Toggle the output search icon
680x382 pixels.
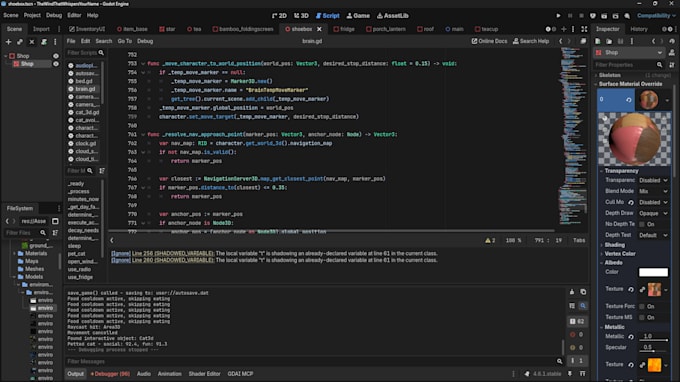(x=583, y=306)
